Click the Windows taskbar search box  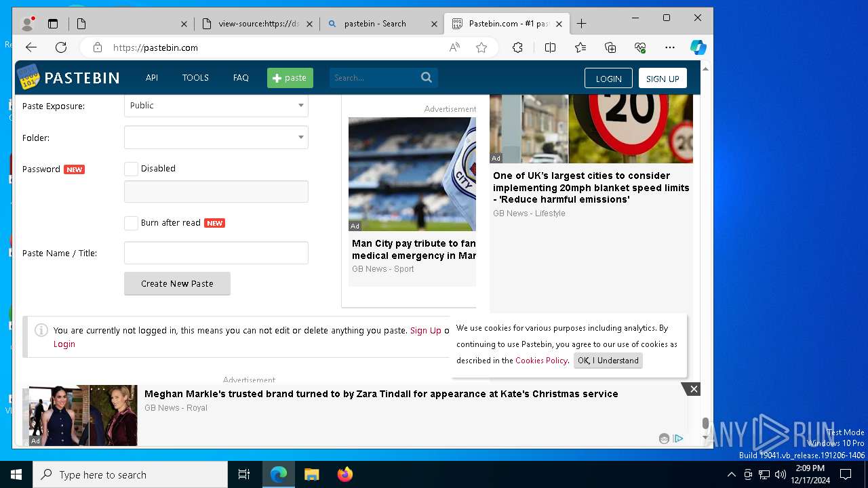click(x=130, y=474)
